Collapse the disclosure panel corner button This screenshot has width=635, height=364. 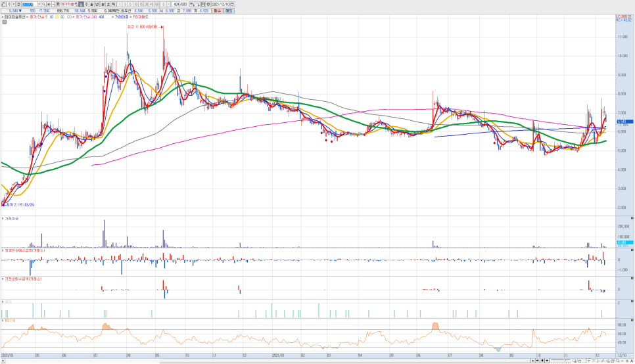[632, 302]
